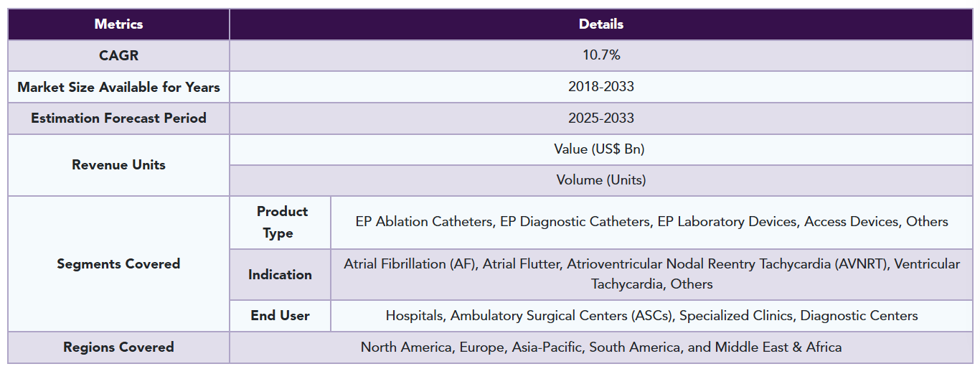Click the 2025-2033 forecast value
Screen dimensions: 980x369
tap(601, 118)
